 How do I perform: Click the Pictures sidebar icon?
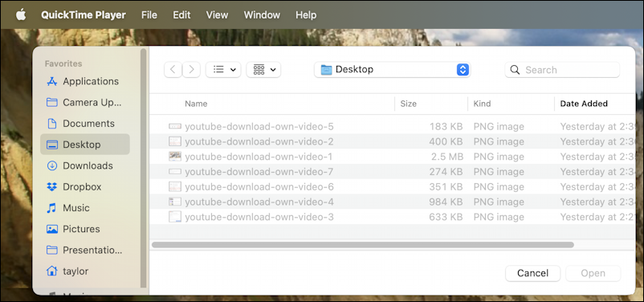tap(51, 229)
